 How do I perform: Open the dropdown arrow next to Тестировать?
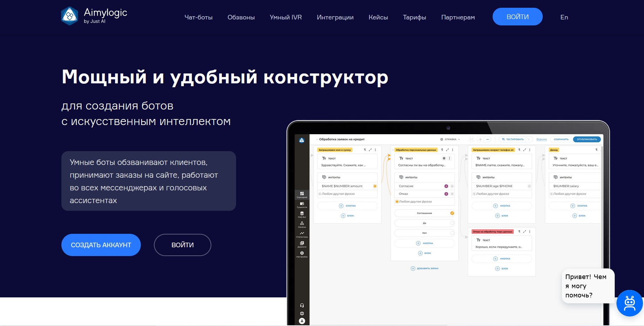[x=528, y=140]
